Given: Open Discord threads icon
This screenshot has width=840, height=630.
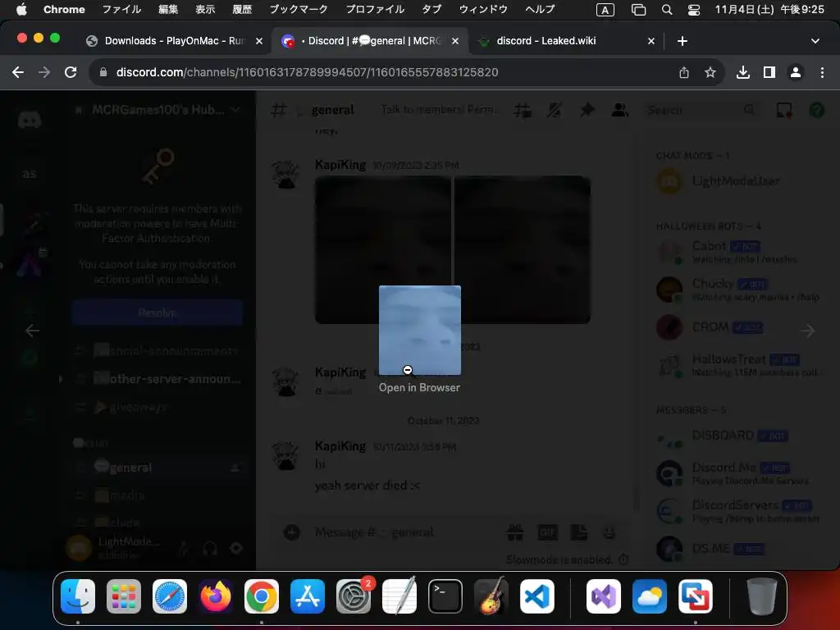Looking at the screenshot, I should 523,111.
